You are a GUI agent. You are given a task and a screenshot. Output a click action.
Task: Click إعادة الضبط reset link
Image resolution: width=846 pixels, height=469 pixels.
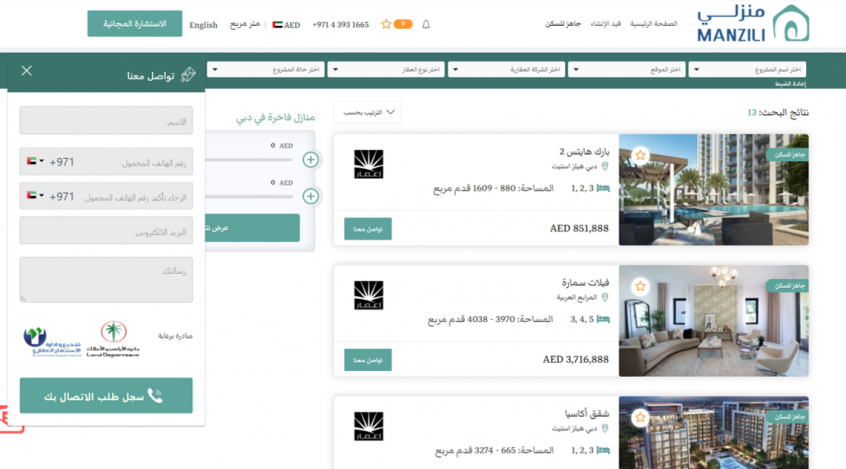pos(790,84)
